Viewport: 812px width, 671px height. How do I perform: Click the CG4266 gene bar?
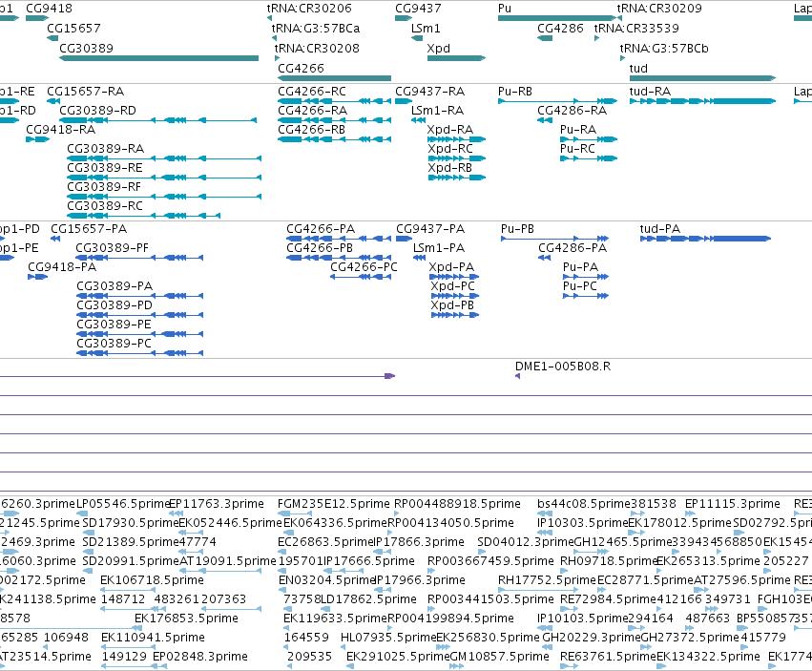click(x=335, y=78)
